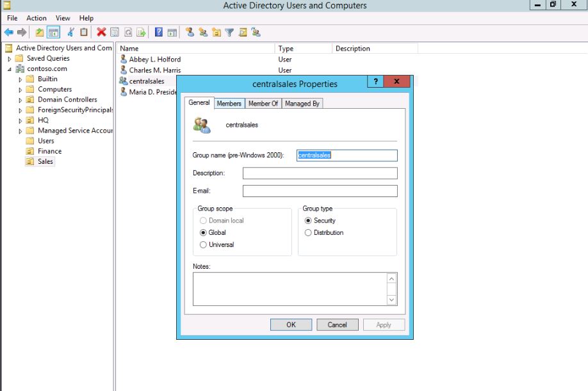Toggle the Show/Hide Action Pane icon
The width and height of the screenshot is (588, 391).
(x=172, y=33)
